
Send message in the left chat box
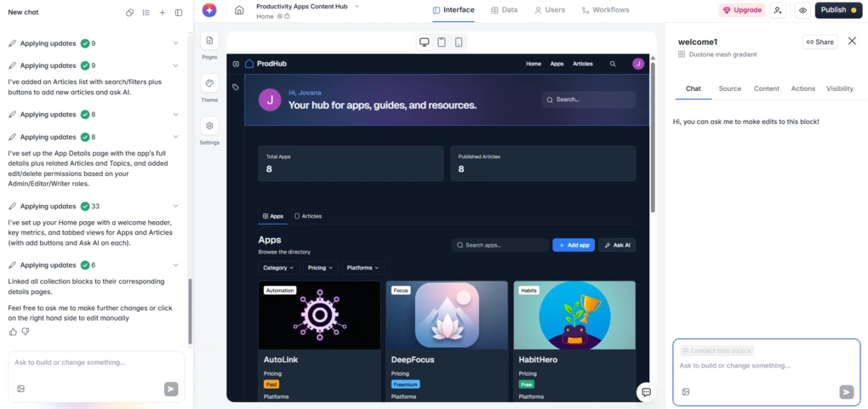tap(171, 389)
